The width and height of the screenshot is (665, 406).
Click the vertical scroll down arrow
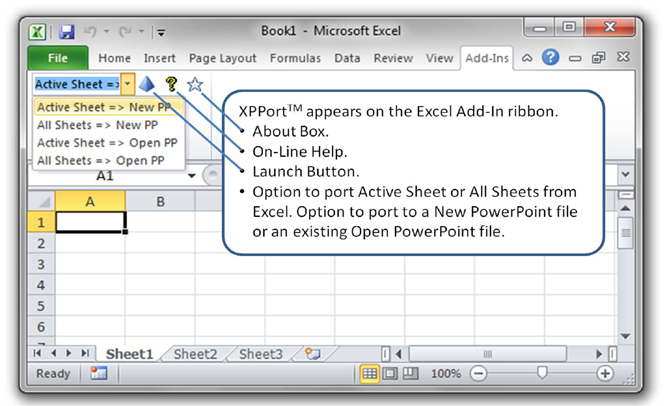coord(625,336)
